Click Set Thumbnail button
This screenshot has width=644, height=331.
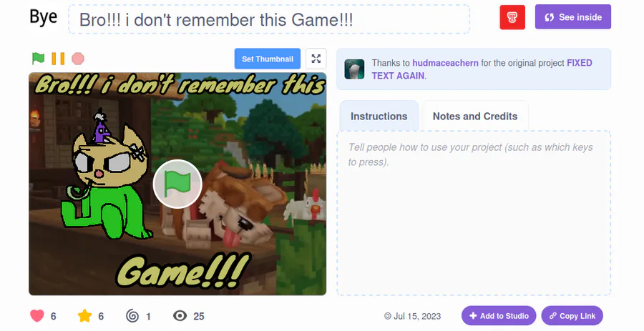(268, 59)
